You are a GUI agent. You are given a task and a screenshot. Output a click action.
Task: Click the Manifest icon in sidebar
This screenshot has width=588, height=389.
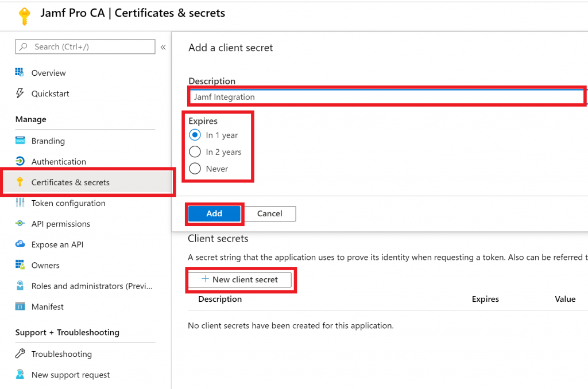pos(20,307)
